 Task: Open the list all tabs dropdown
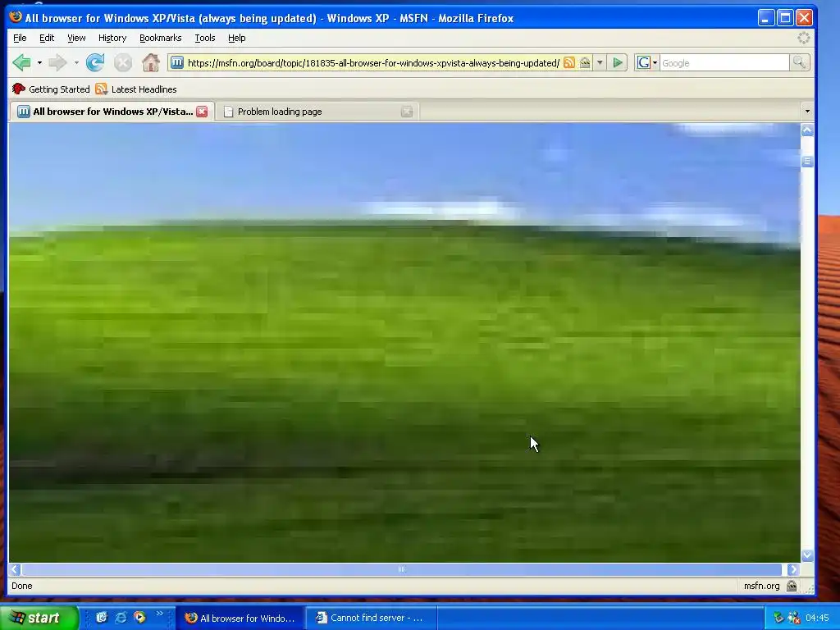click(x=807, y=112)
